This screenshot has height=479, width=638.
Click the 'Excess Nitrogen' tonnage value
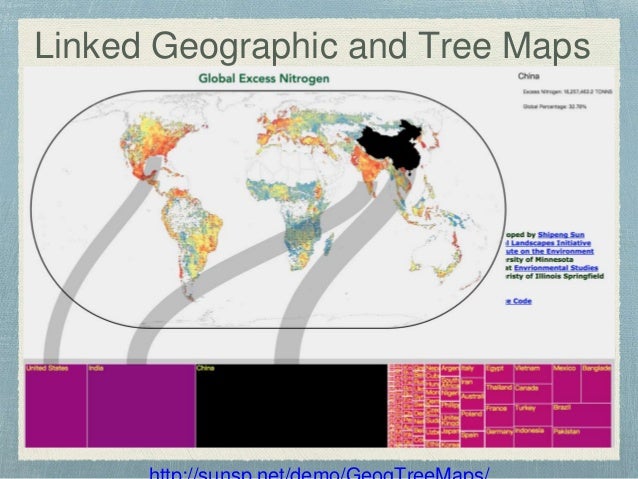pyautogui.click(x=567, y=92)
